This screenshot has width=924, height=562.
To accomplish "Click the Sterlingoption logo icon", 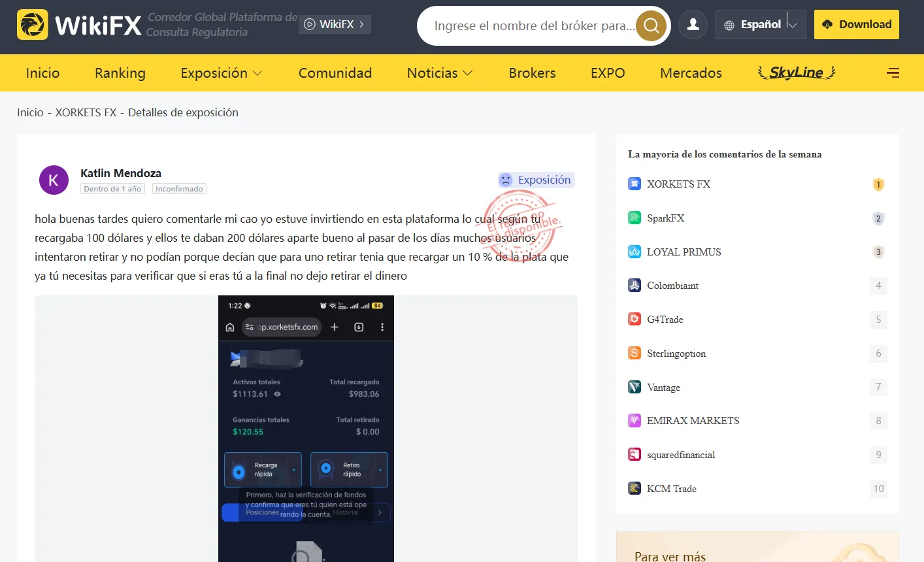I will click(x=635, y=353).
